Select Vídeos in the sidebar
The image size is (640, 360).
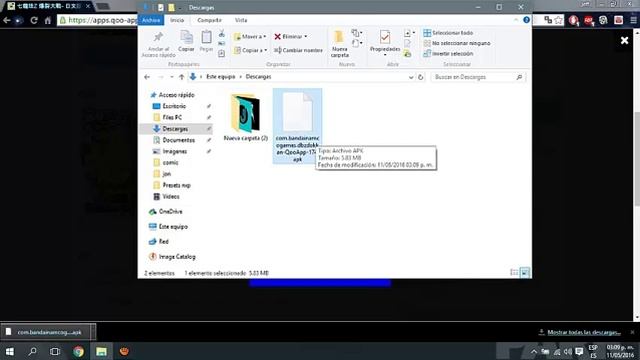171,196
